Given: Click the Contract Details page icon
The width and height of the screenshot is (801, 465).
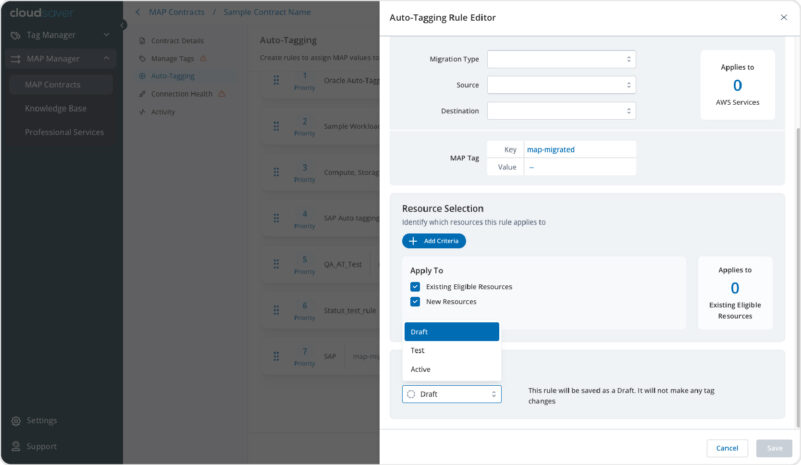Looking at the screenshot, I should click(x=142, y=41).
